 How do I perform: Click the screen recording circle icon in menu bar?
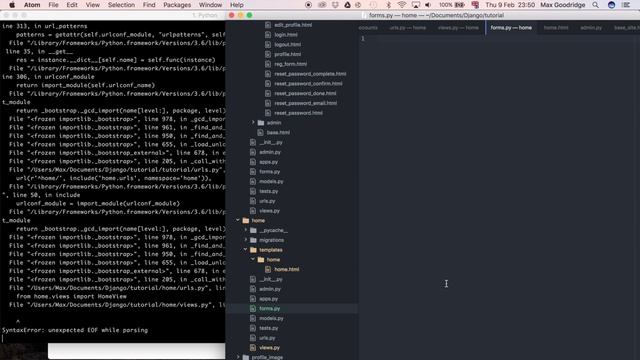click(x=309, y=5)
